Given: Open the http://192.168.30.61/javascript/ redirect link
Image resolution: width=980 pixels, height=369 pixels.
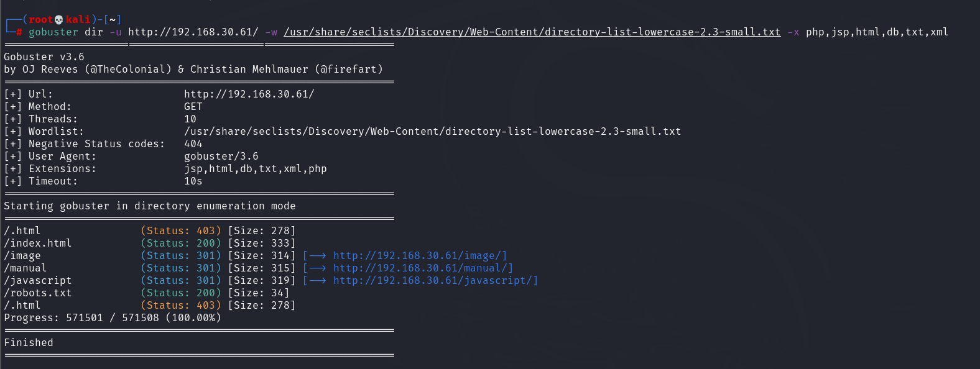Looking at the screenshot, I should click(435, 280).
